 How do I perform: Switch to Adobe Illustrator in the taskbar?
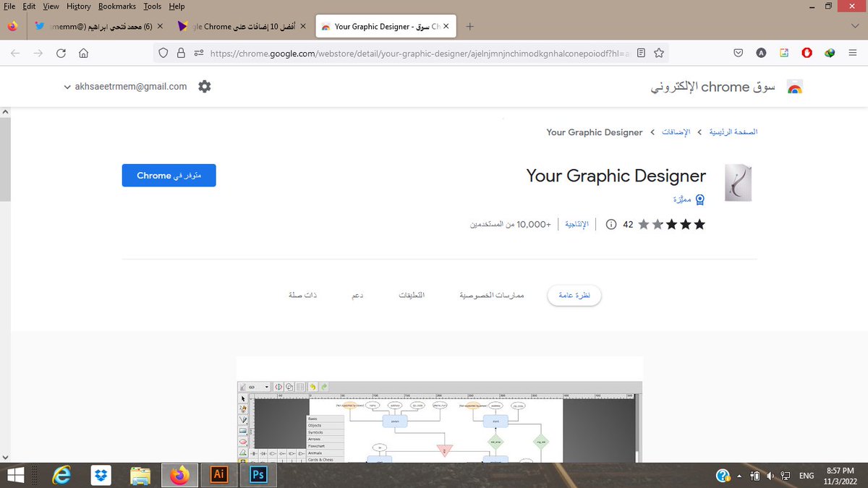point(218,475)
